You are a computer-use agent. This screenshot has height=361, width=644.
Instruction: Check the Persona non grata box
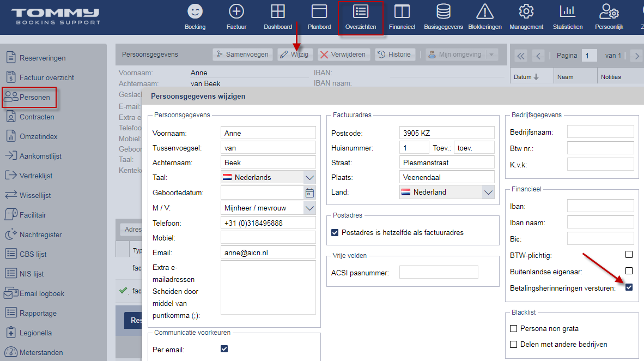click(513, 328)
